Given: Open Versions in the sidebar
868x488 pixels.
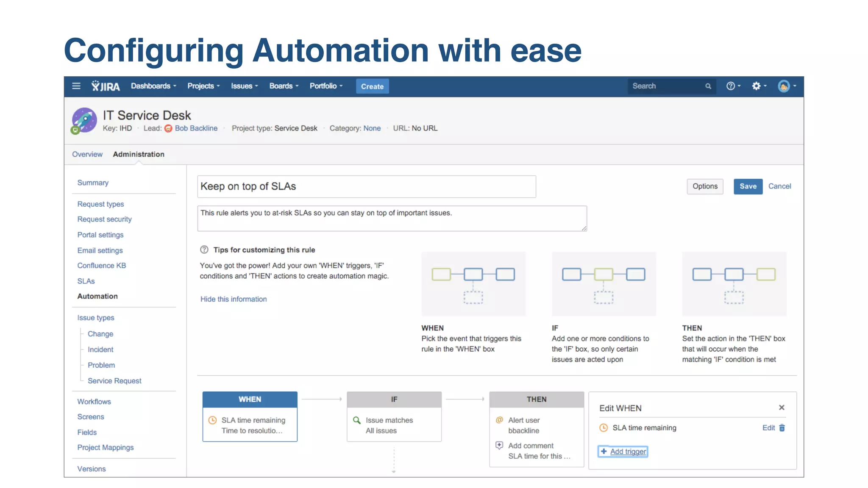Looking at the screenshot, I should [x=92, y=469].
